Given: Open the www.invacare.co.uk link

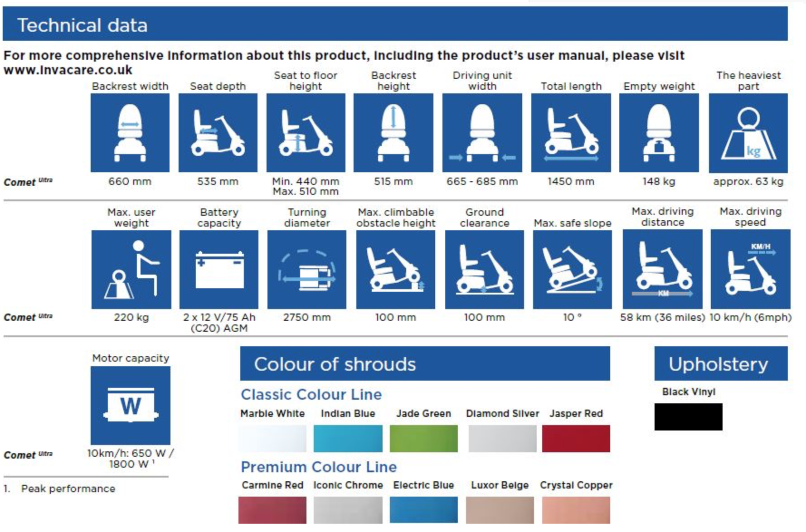Looking at the screenshot, I should tap(68, 70).
